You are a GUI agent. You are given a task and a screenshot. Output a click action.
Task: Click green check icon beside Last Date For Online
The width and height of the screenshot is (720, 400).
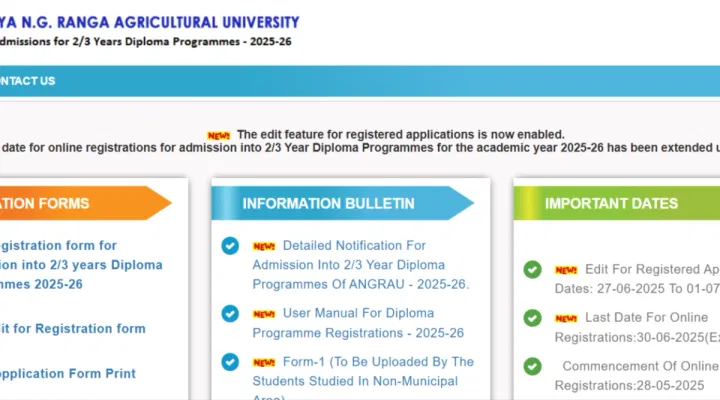click(533, 318)
